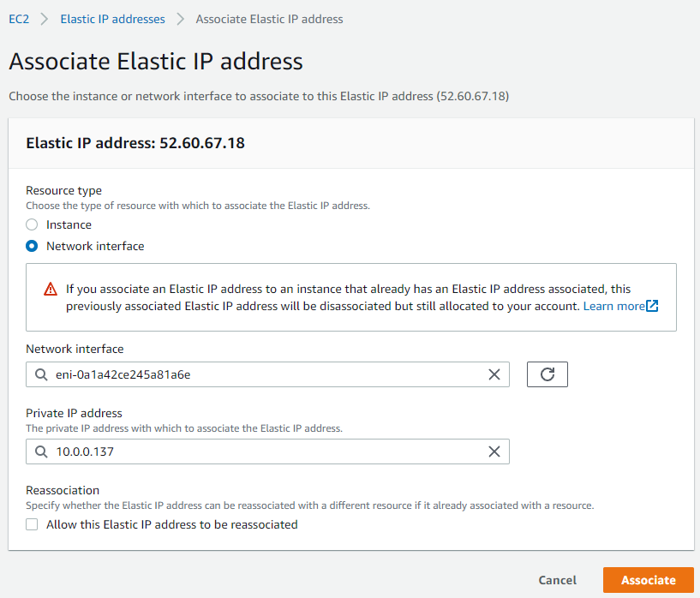The height and width of the screenshot is (598, 700).
Task: Open the Private IP address combo box
Action: pyautogui.click(x=257, y=451)
